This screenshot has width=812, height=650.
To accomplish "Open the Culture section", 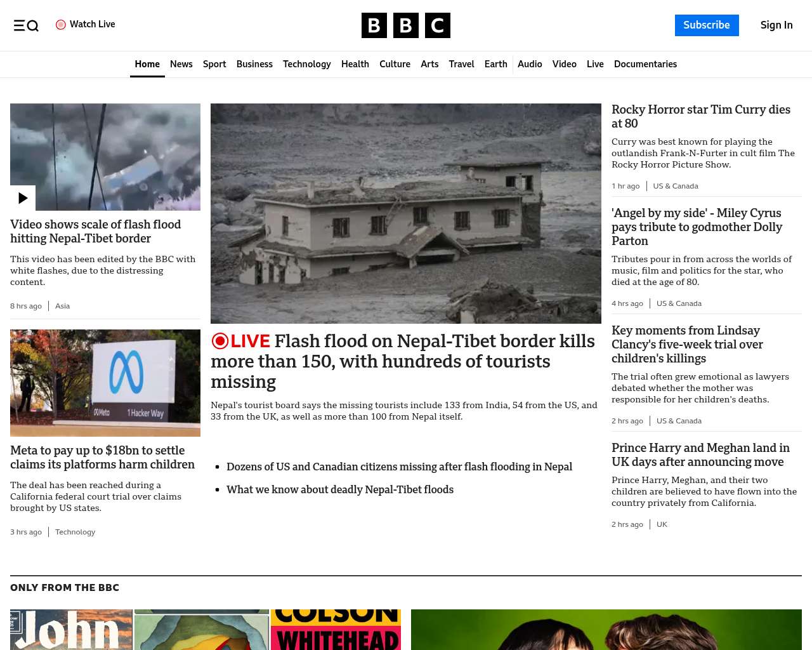I will pos(395,64).
